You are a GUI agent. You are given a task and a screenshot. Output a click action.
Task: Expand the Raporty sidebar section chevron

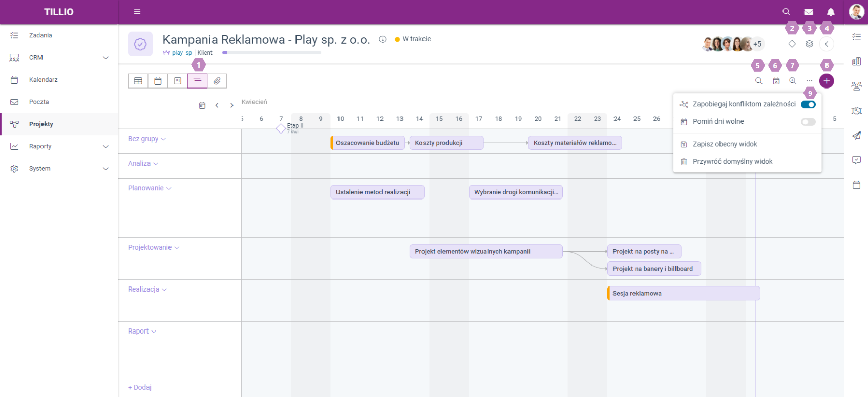(105, 146)
